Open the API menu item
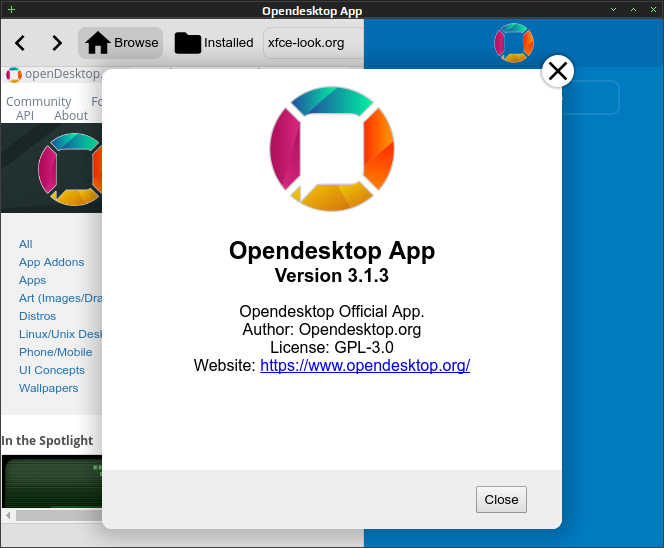 (x=25, y=116)
